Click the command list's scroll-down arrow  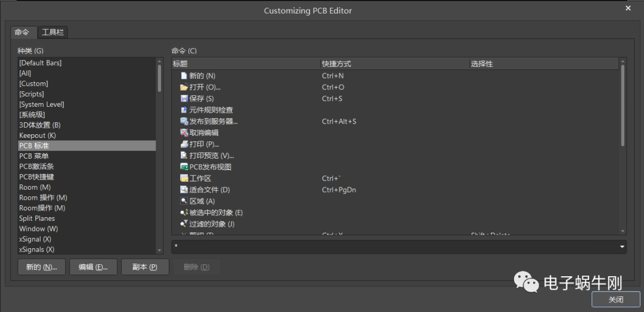(622, 231)
